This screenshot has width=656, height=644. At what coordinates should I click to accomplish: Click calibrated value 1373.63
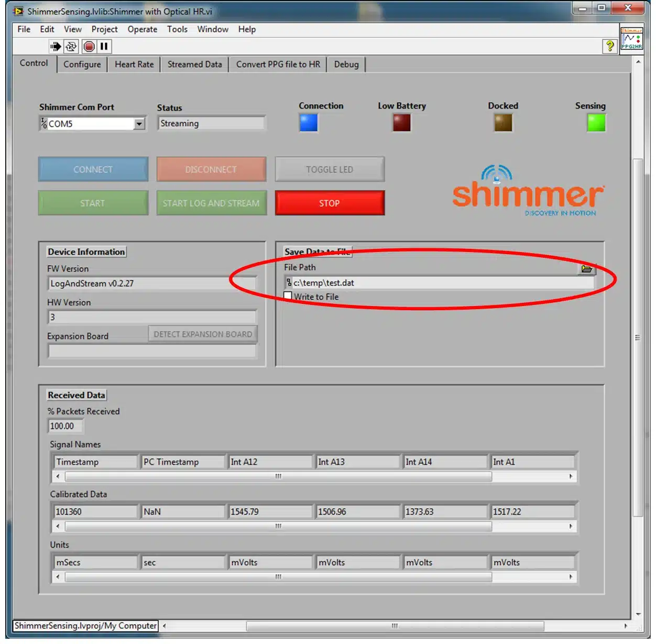pyautogui.click(x=445, y=511)
